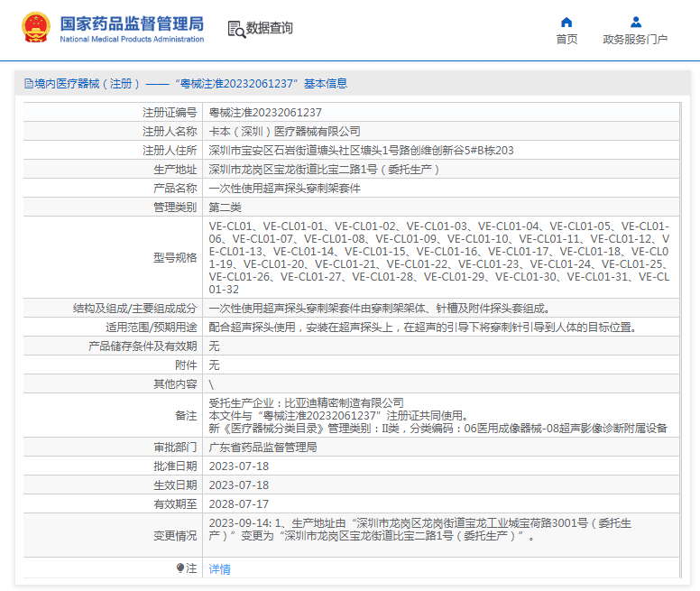Click the user icon above 政务服务门户

(x=636, y=22)
